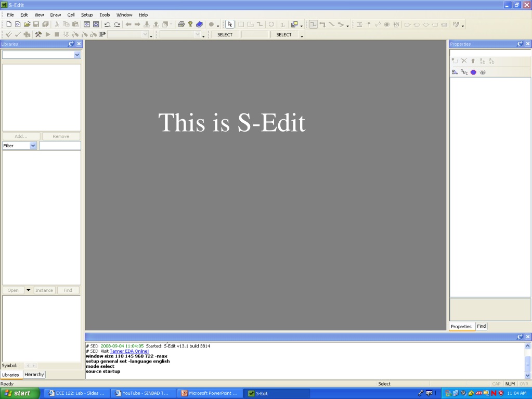The height and width of the screenshot is (399, 532).
Task: Click the Undo arrow icon
Action: click(107, 24)
